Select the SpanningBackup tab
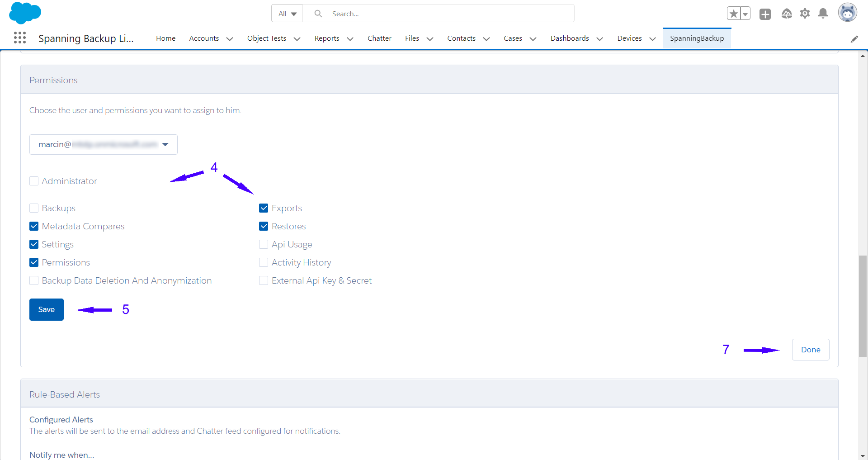Image resolution: width=868 pixels, height=460 pixels. coord(697,38)
